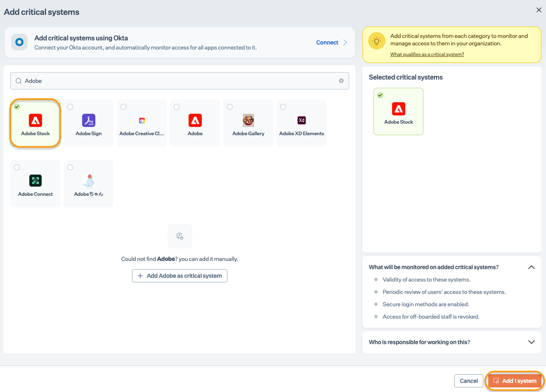Viewport: 546px width, 392px height.
Task: Click the Could not find Adobe message
Action: click(x=180, y=259)
